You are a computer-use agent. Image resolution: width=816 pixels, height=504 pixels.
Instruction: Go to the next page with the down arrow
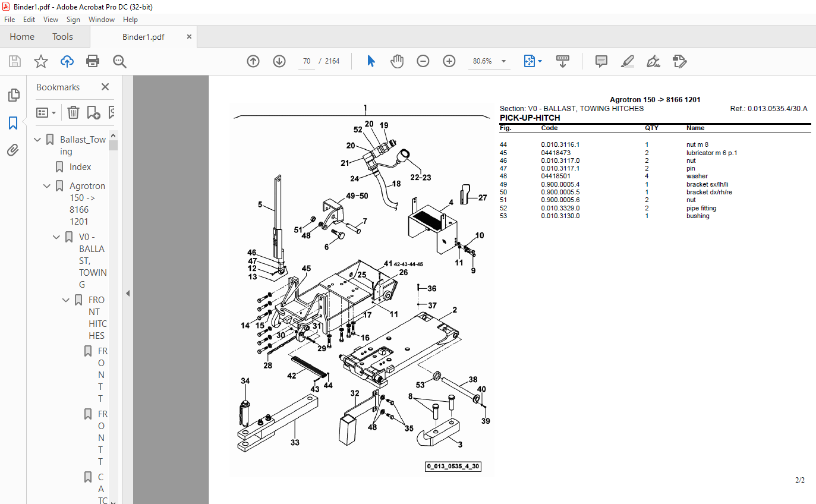(279, 61)
